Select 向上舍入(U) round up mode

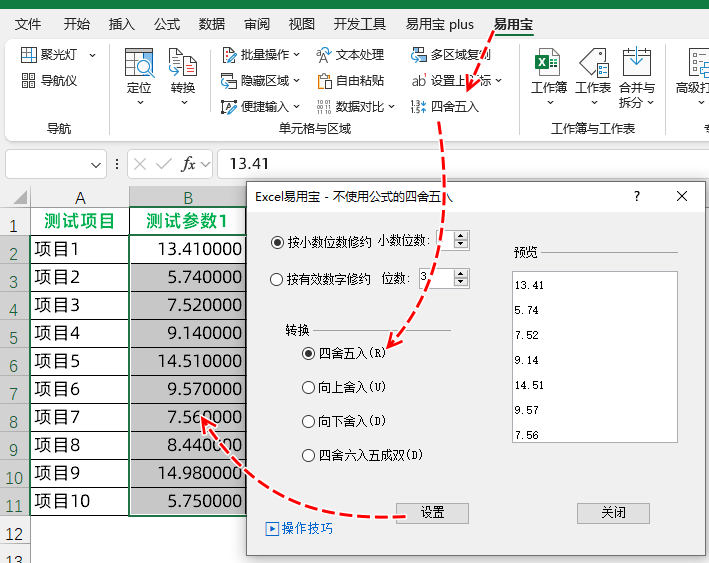pyautogui.click(x=308, y=388)
